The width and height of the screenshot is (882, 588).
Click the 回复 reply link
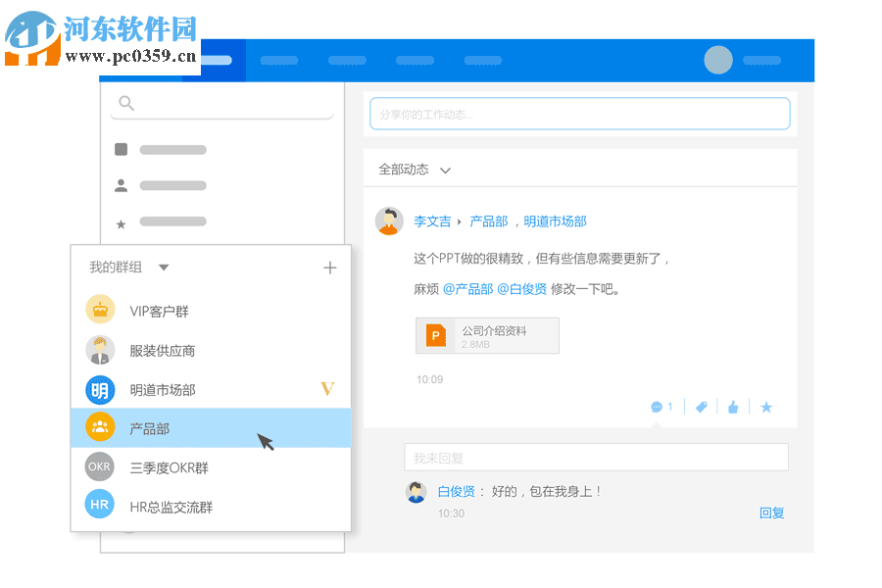[x=772, y=513]
